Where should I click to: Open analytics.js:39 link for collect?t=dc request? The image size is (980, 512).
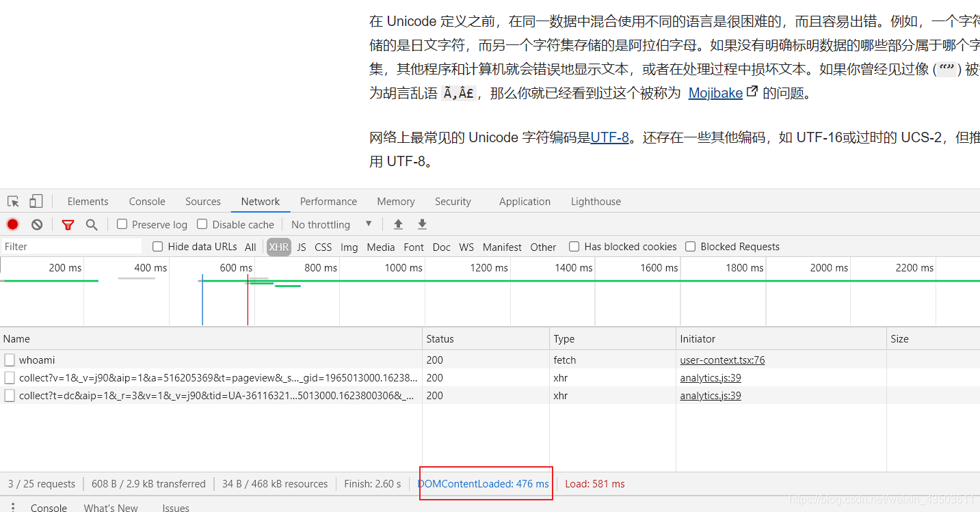pos(711,396)
